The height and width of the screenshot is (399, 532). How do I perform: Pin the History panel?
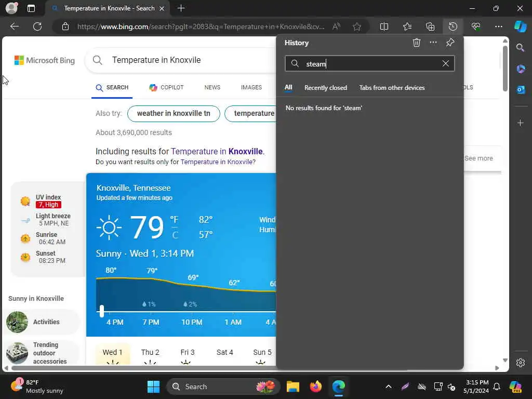click(x=450, y=43)
